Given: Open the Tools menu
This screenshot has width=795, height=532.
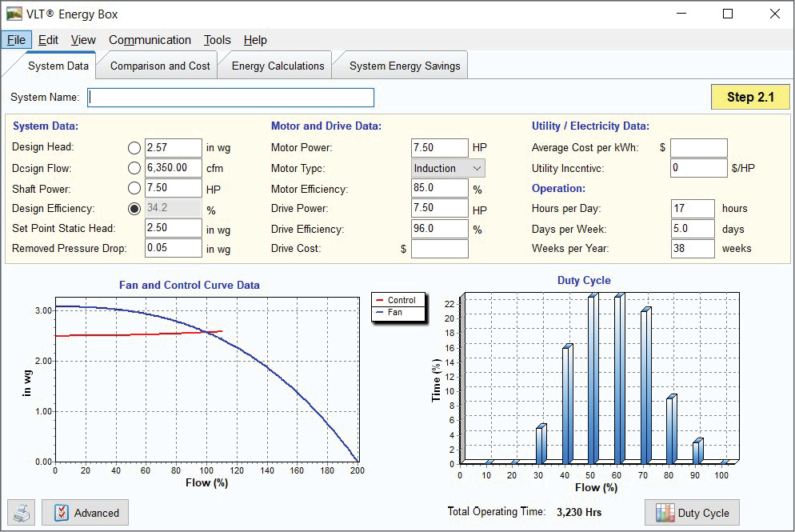Looking at the screenshot, I should tap(217, 40).
